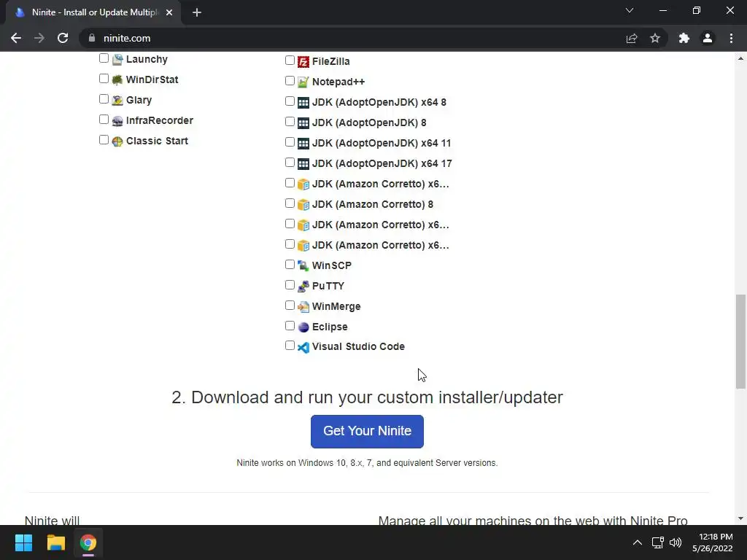
Task: Open a new browser tab
Action: (x=197, y=12)
